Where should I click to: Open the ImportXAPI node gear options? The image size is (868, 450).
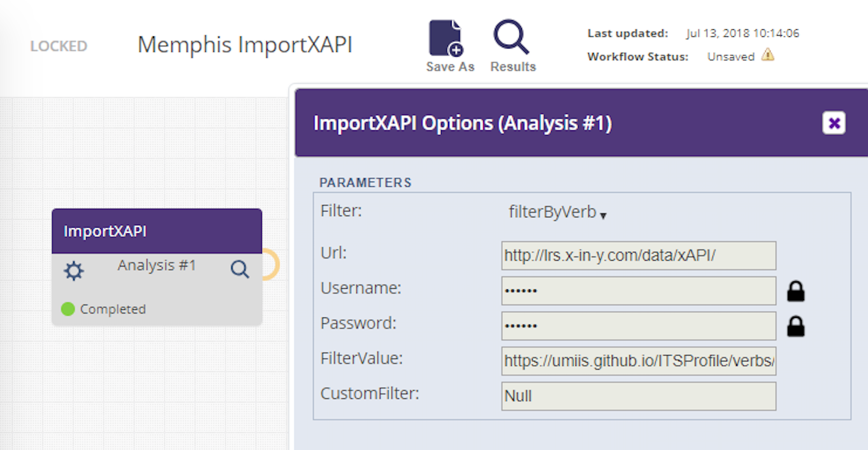74,272
